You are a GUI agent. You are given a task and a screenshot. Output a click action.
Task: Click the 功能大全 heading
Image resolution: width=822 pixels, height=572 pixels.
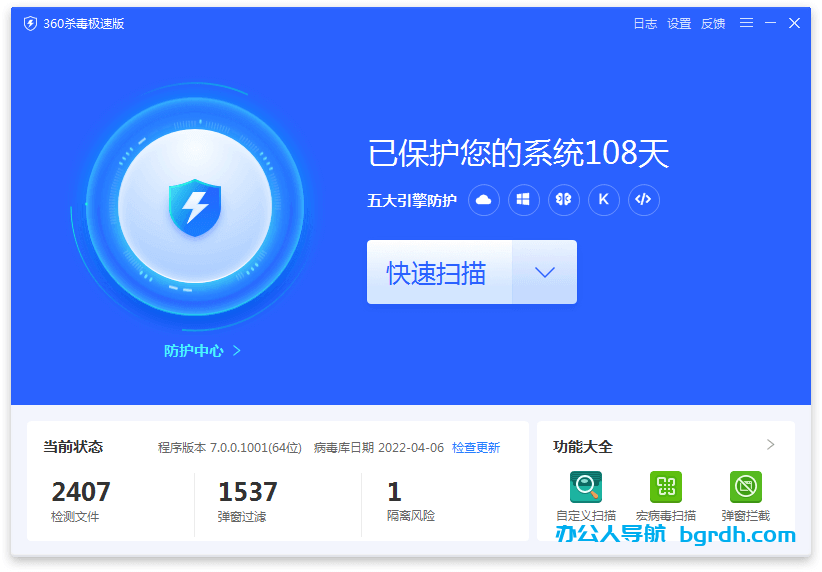pos(582,447)
